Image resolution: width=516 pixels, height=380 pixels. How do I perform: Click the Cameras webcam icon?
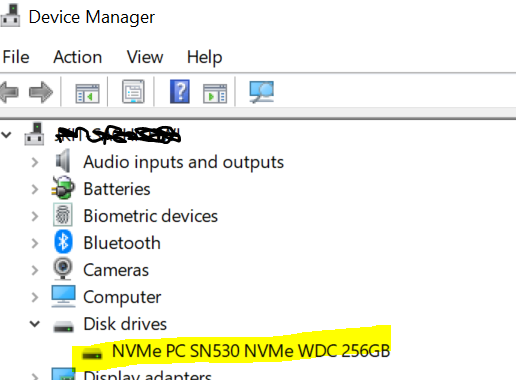pos(63,269)
